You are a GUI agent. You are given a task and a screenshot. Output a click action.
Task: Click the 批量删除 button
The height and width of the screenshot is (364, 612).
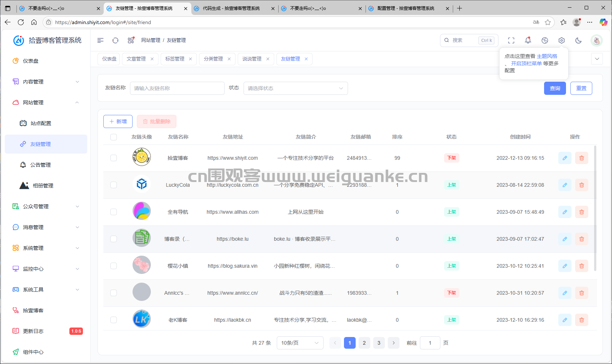pyautogui.click(x=157, y=121)
